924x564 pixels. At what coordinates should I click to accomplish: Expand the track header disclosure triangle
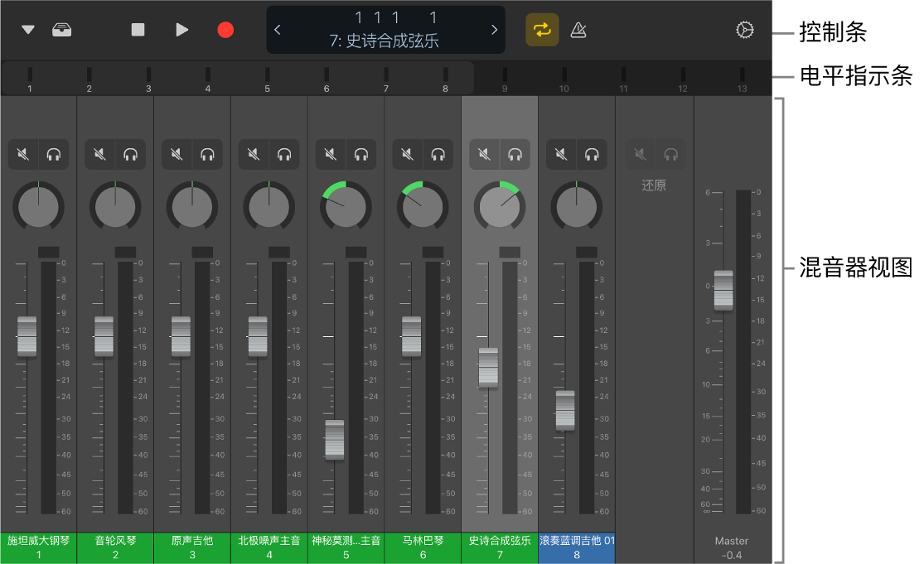coord(27,29)
